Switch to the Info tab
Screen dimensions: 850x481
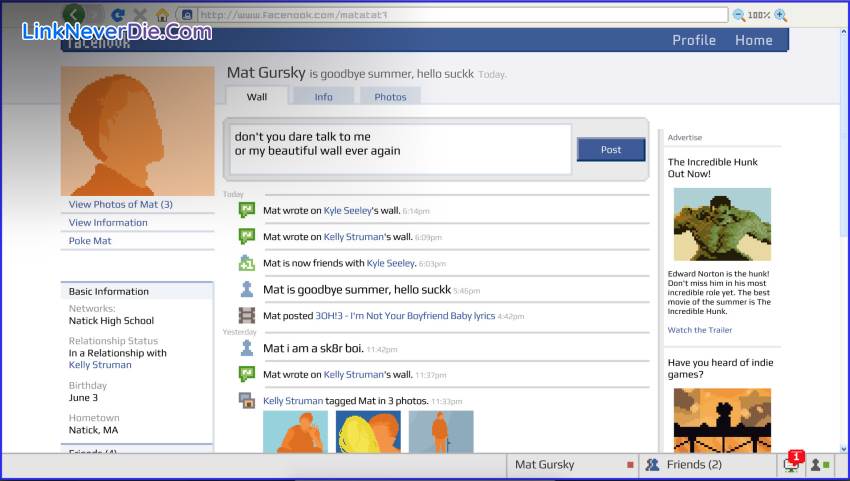click(x=323, y=97)
